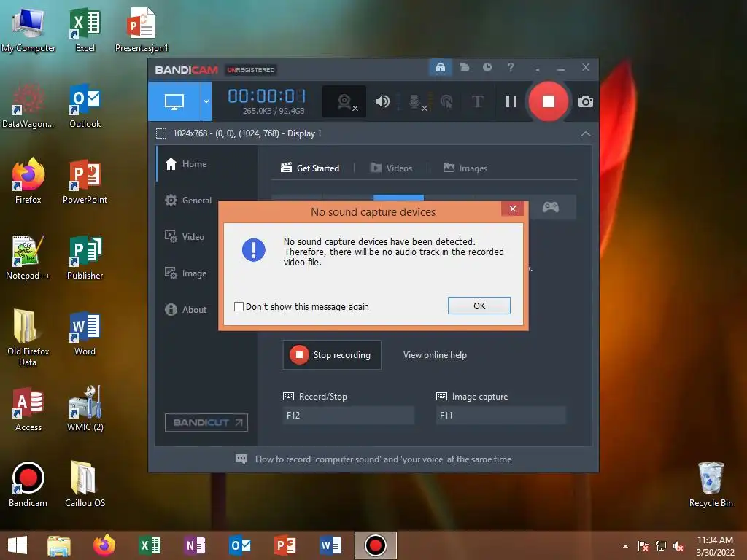This screenshot has height=560, width=747.
Task: Open the recording mode dropdown arrow
Action: [x=206, y=101]
